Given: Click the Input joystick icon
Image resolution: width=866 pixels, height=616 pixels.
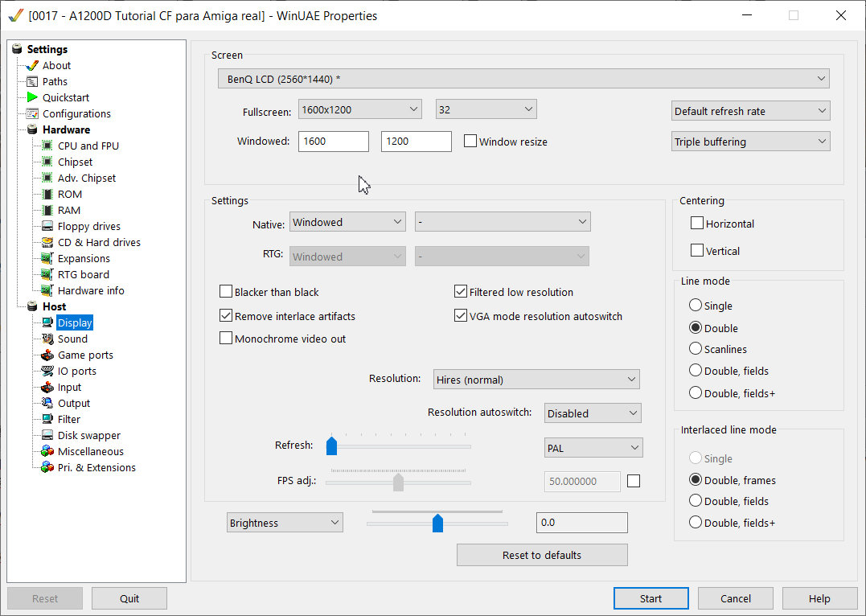Looking at the screenshot, I should pos(47,387).
